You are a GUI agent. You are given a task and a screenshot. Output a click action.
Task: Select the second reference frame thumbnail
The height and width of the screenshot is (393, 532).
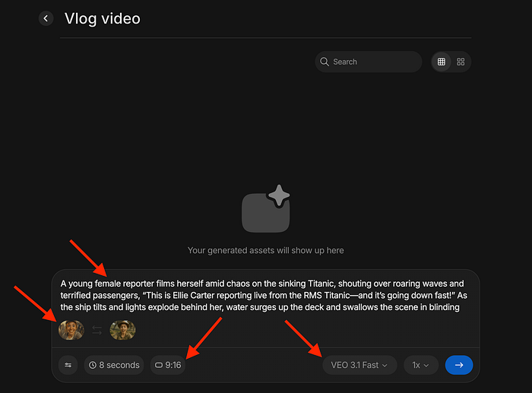coord(122,330)
